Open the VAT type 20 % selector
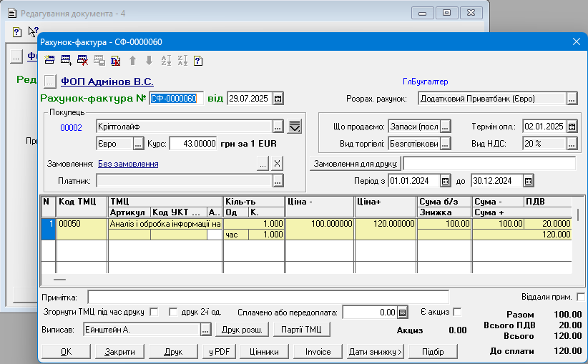This screenshot has width=588, height=364. (x=572, y=143)
